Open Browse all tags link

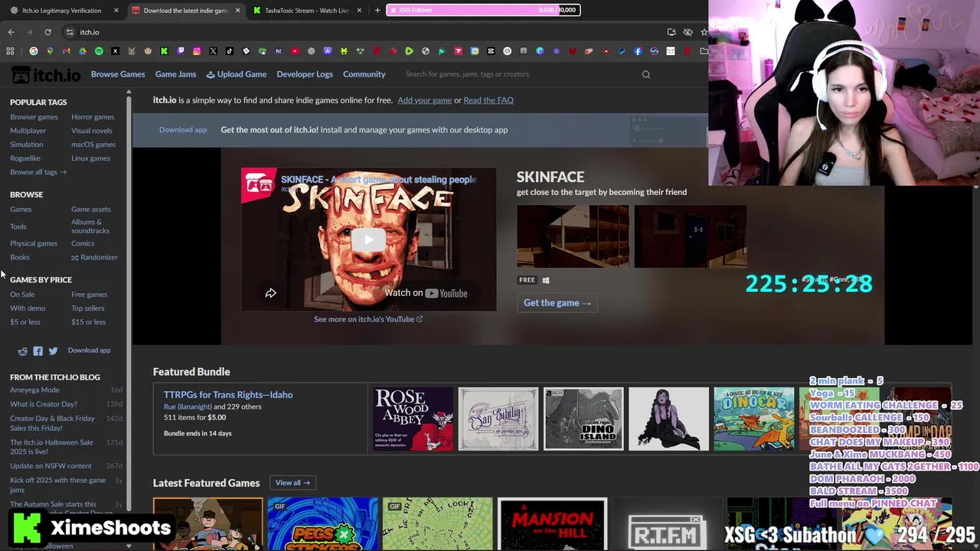[x=38, y=172]
